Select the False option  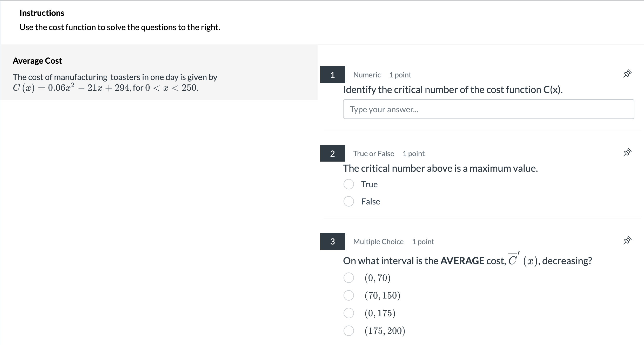click(x=348, y=201)
